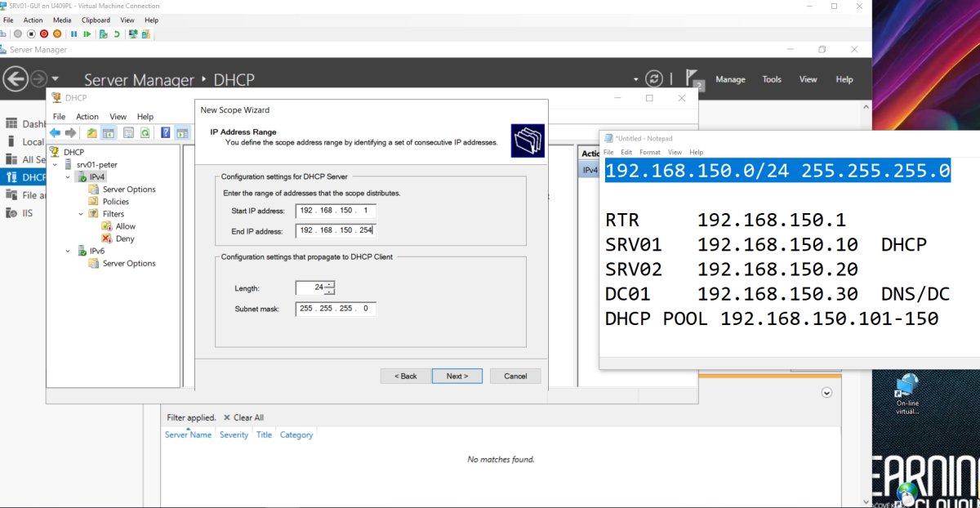The image size is (980, 508).
Task: Increase the Length value with the up arrow
Action: click(x=329, y=284)
